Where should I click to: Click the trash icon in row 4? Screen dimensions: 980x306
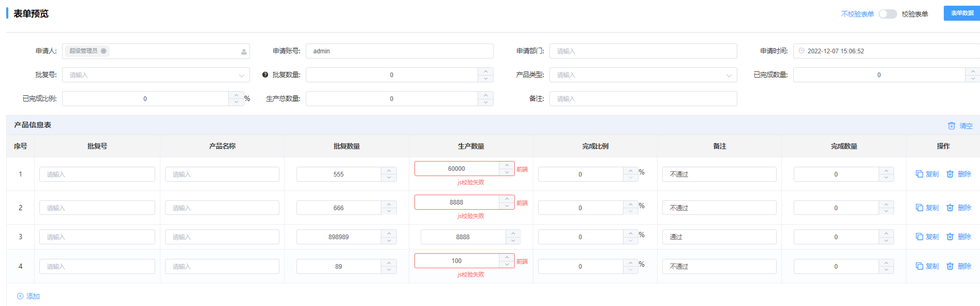tap(950, 266)
